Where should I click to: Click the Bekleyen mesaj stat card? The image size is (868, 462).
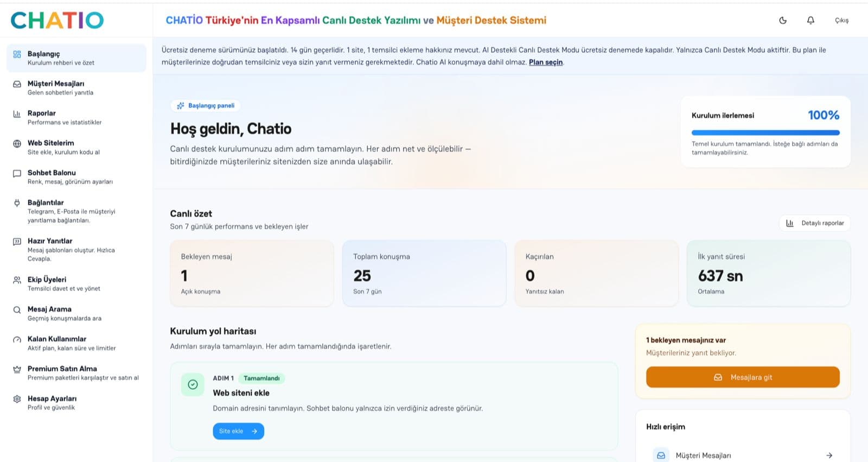tap(252, 274)
